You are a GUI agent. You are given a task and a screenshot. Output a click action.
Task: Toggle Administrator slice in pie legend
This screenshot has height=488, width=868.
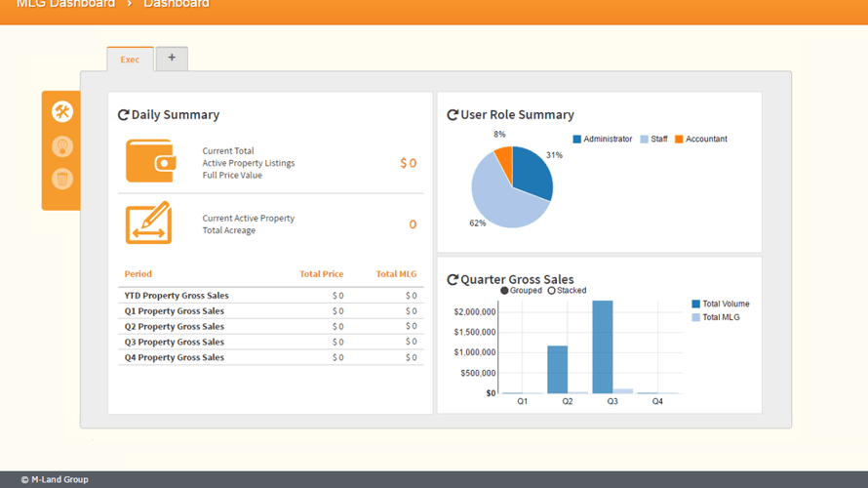tap(603, 139)
